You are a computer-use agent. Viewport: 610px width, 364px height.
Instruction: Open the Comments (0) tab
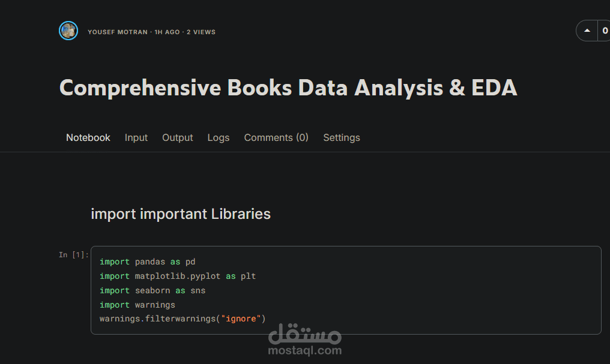pos(276,137)
